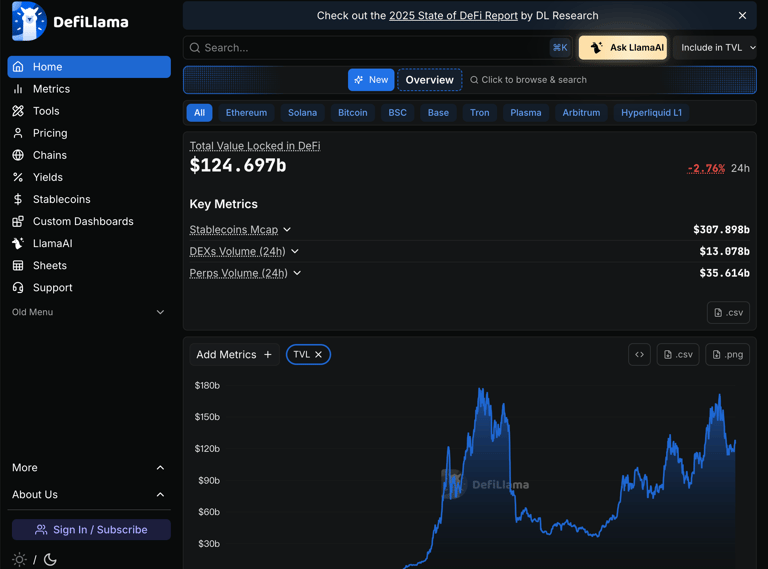Click the $307.898b stablecoins value
This screenshot has height=569, width=768.
[x=721, y=229]
